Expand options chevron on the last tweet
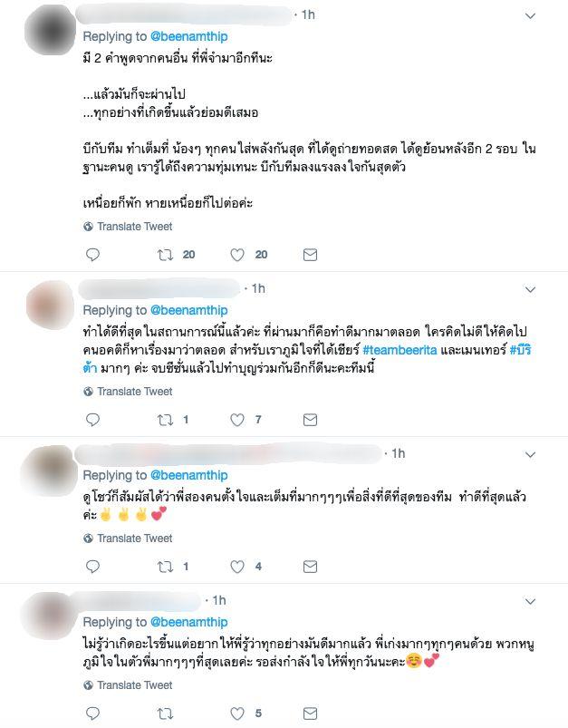568x728 pixels. (530, 602)
